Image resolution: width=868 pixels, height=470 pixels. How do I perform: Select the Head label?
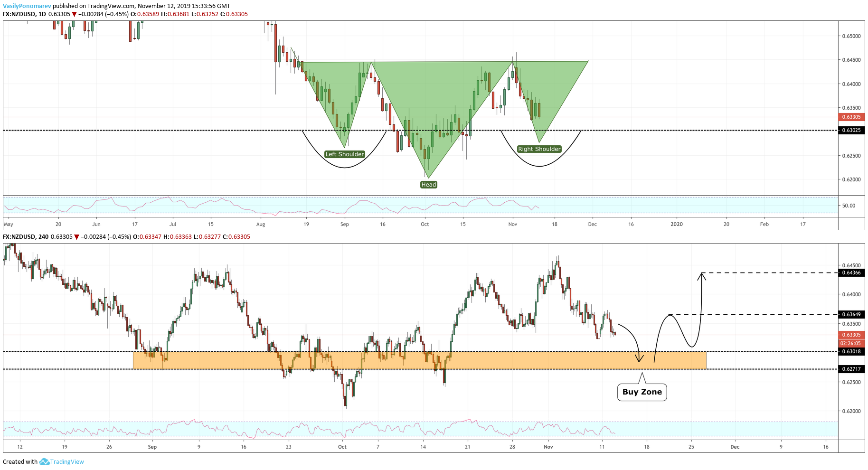pos(428,185)
